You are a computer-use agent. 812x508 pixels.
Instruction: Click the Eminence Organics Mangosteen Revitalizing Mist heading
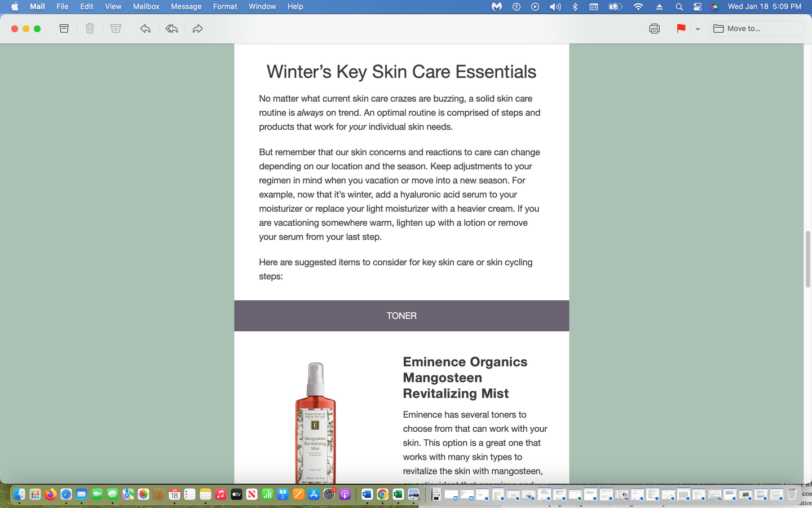click(x=465, y=378)
